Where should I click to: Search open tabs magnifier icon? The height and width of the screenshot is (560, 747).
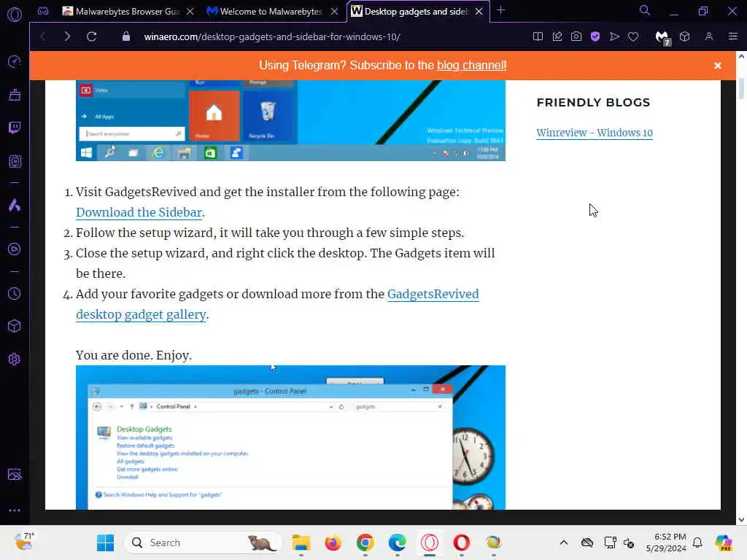click(x=645, y=10)
